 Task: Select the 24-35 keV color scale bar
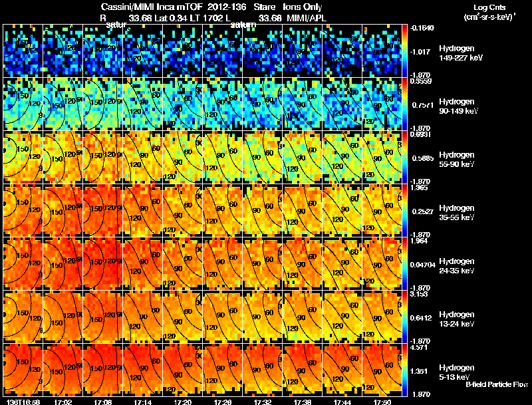click(404, 264)
